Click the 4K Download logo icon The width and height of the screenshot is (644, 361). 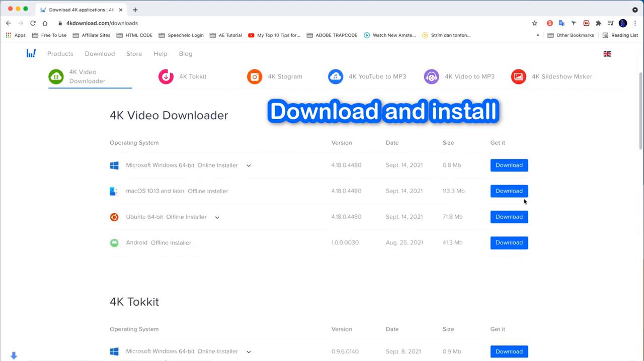click(31, 54)
